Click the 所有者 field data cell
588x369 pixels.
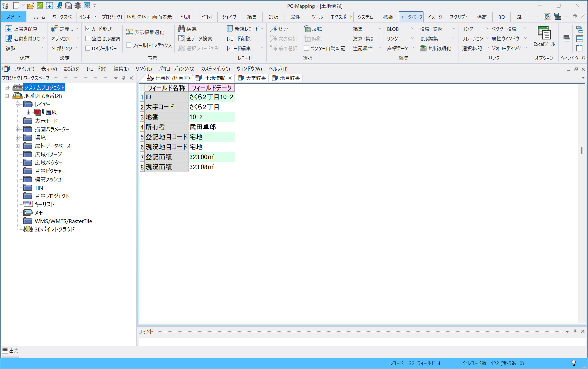212,127
